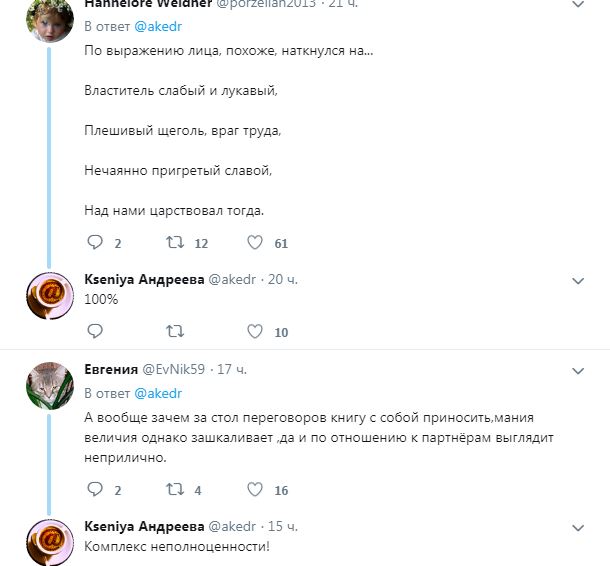
Task: Reply to Евгения's tweet
Action: (96, 489)
